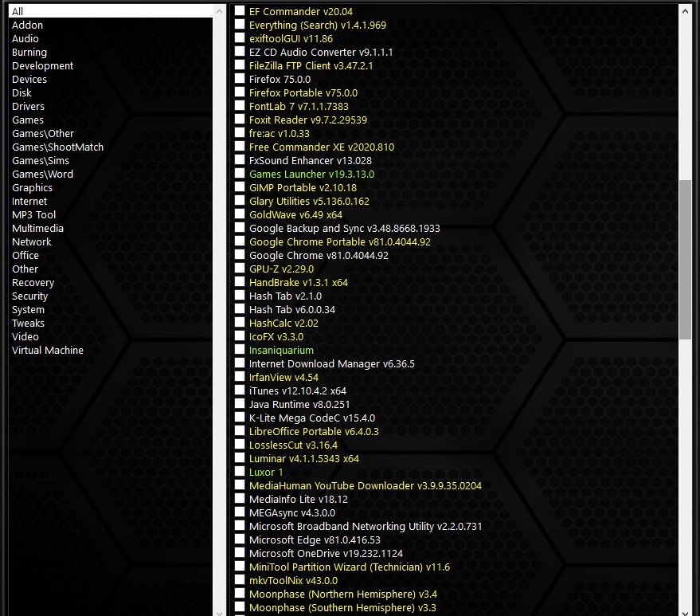Select Hash Tab v6.0.0.34 entry
The image size is (700, 616).
292,309
